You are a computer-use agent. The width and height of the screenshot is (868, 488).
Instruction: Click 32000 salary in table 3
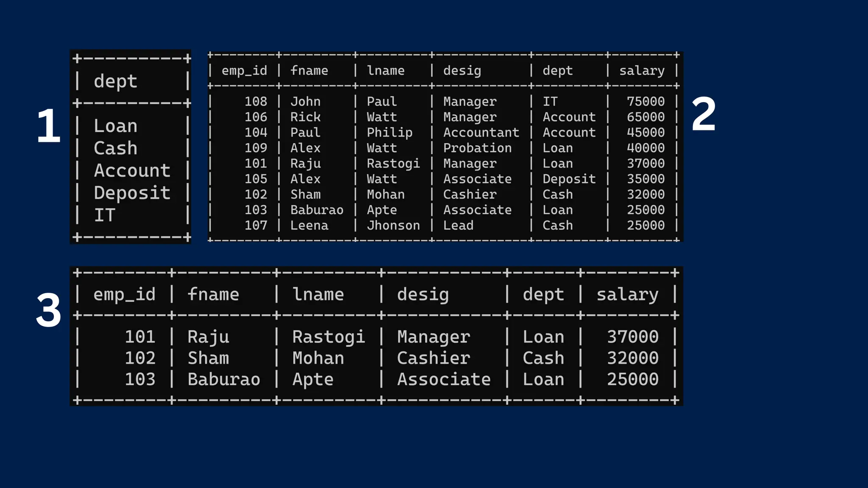point(632,358)
